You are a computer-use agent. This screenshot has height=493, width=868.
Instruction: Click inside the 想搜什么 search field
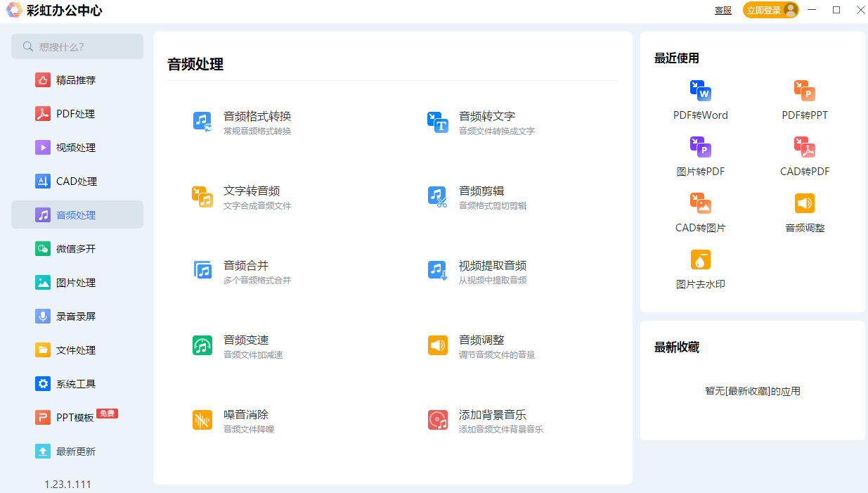pos(77,46)
